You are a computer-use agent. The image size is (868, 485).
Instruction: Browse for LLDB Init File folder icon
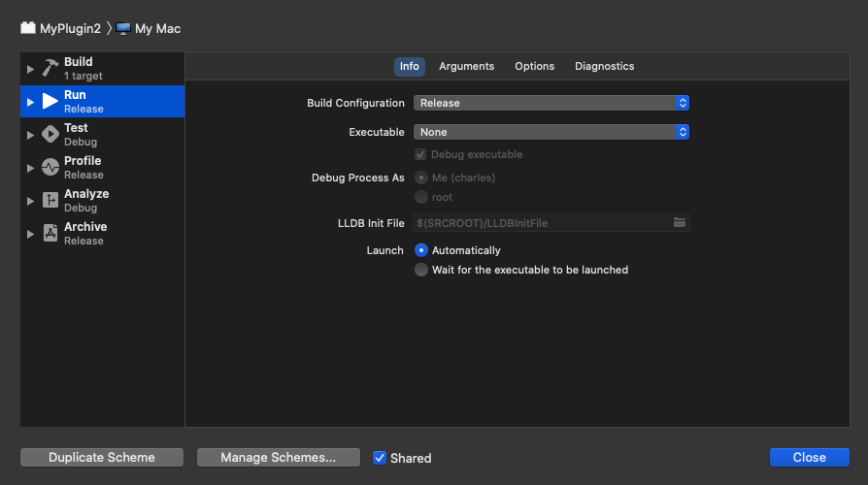tap(680, 223)
